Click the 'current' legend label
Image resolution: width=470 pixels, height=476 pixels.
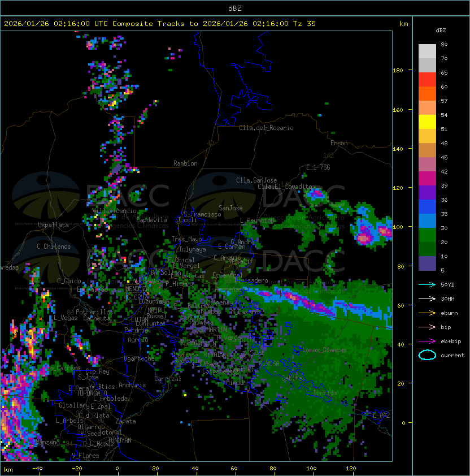452,356
